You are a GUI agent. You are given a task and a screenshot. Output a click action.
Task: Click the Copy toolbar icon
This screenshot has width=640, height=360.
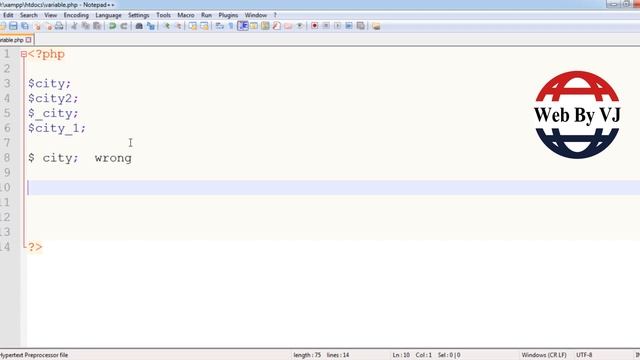(x=85, y=26)
